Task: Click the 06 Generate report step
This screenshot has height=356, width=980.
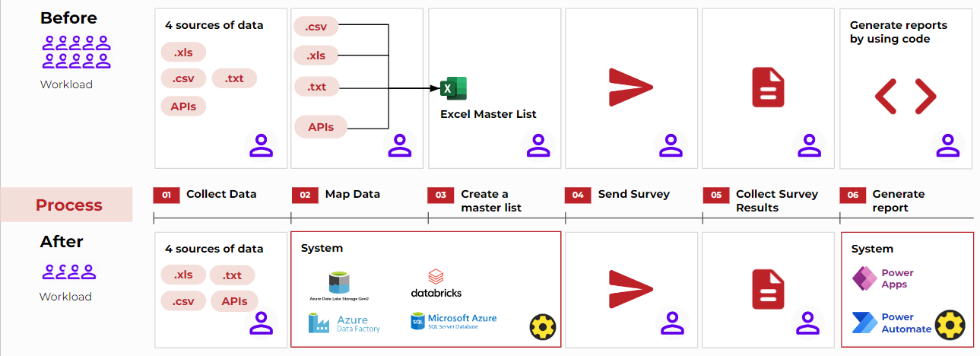Action: [883, 201]
